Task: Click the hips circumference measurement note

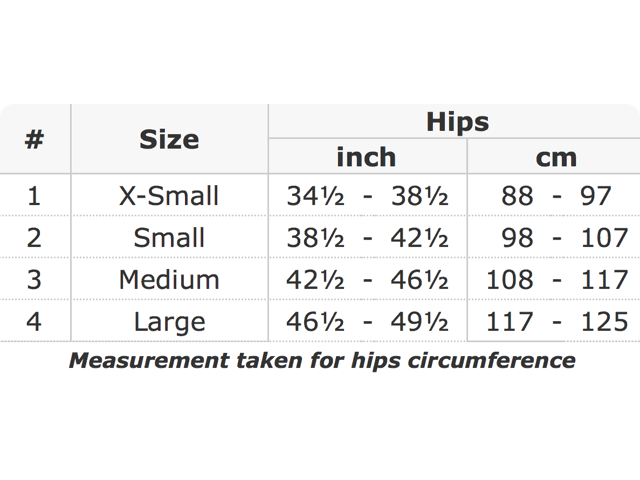Action: [x=321, y=360]
